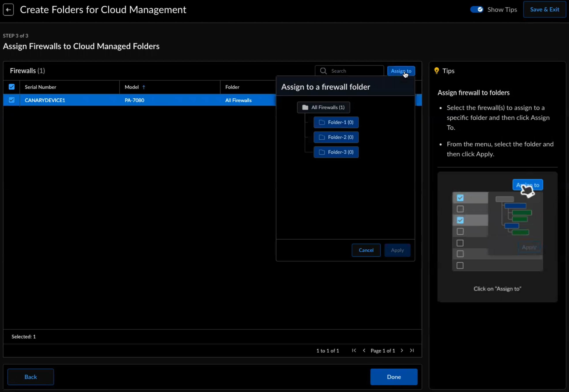Go to next page arrow
569x392 pixels.
[402, 351]
